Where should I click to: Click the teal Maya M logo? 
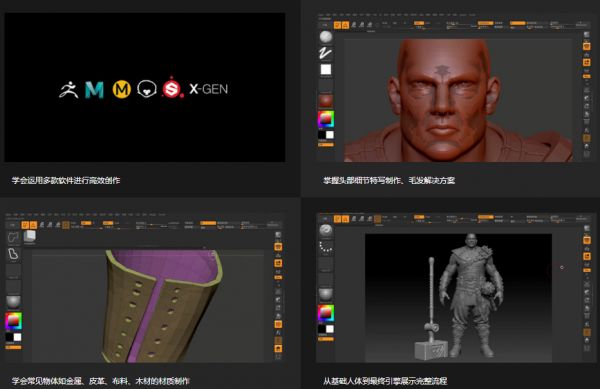pyautogui.click(x=94, y=90)
